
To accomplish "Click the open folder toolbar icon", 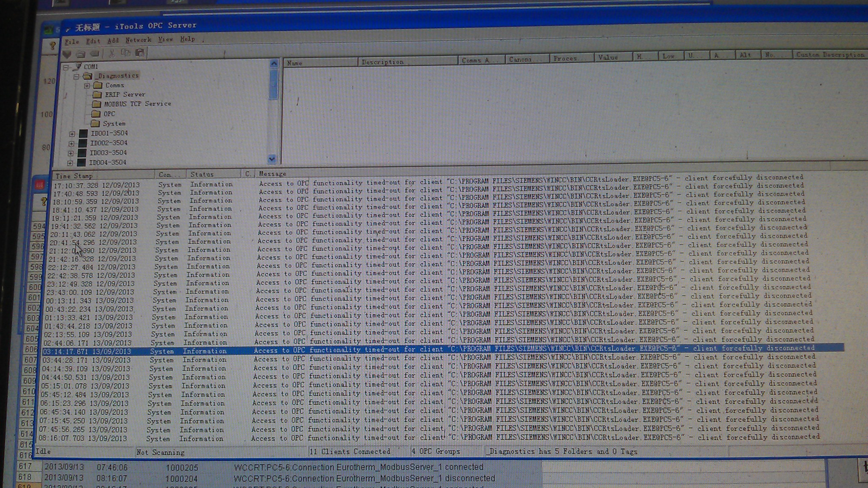I will (81, 54).
